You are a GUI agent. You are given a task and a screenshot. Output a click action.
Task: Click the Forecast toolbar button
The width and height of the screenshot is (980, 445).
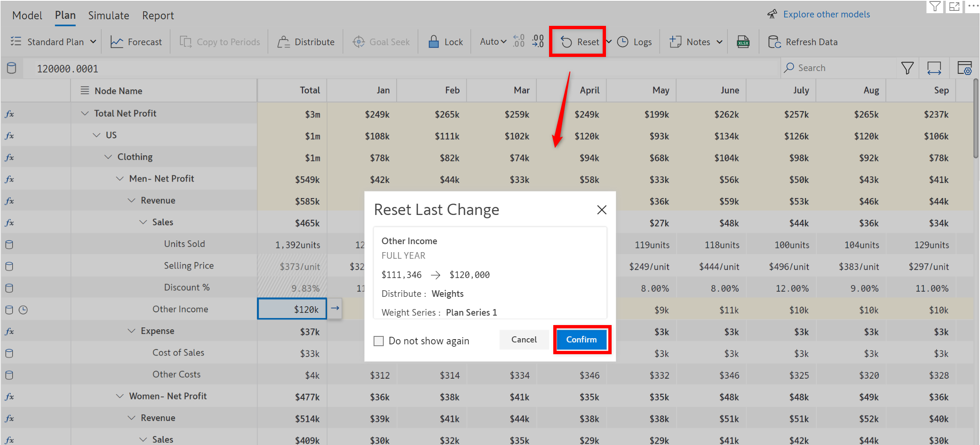coord(136,42)
